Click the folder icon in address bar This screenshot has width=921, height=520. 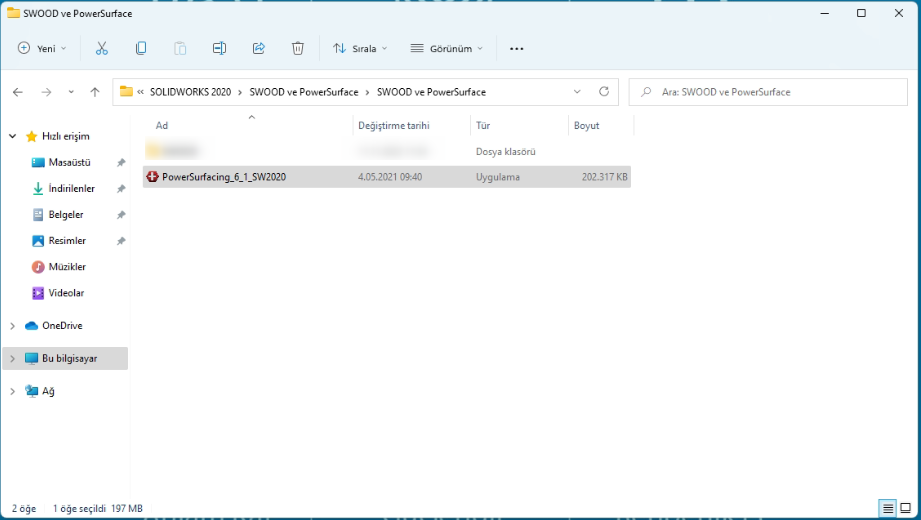(126, 92)
